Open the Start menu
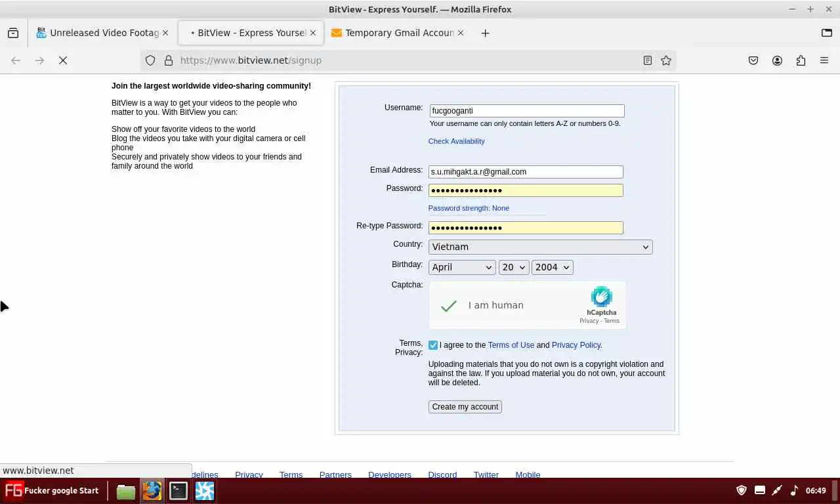Viewport: 840px width, 504px height. tap(52, 491)
